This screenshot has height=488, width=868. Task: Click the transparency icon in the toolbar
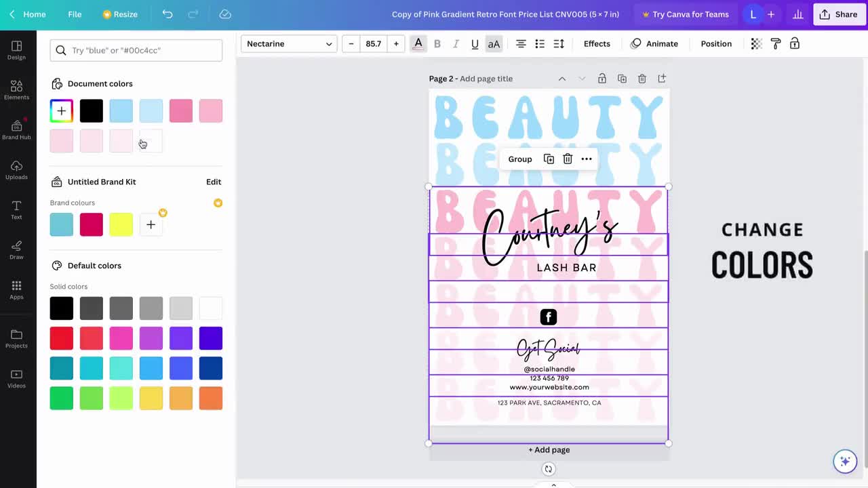tap(755, 43)
